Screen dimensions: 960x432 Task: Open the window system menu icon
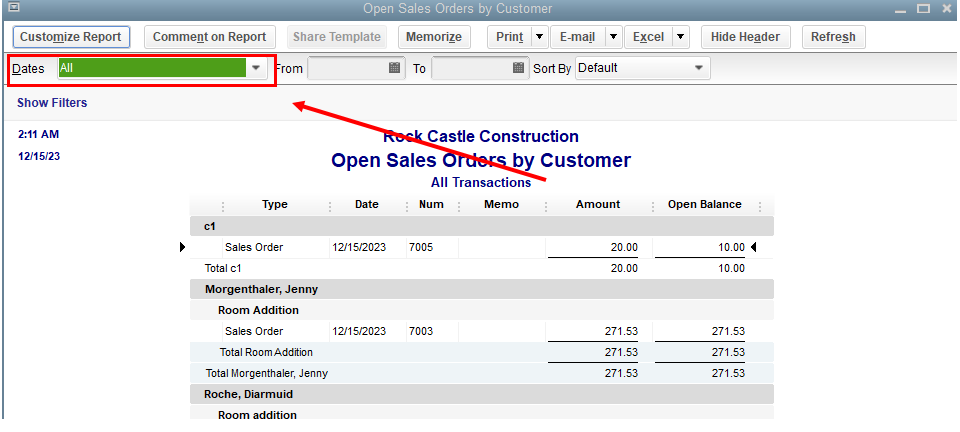coord(12,8)
